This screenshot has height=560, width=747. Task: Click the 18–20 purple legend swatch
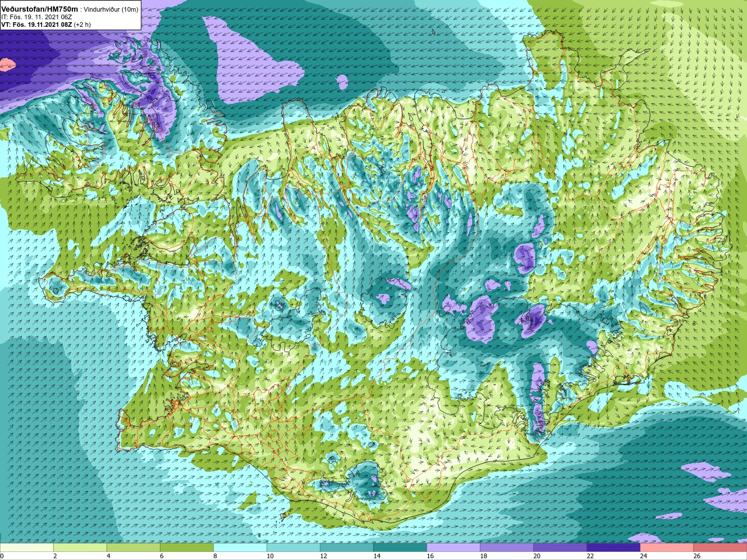pos(507,547)
